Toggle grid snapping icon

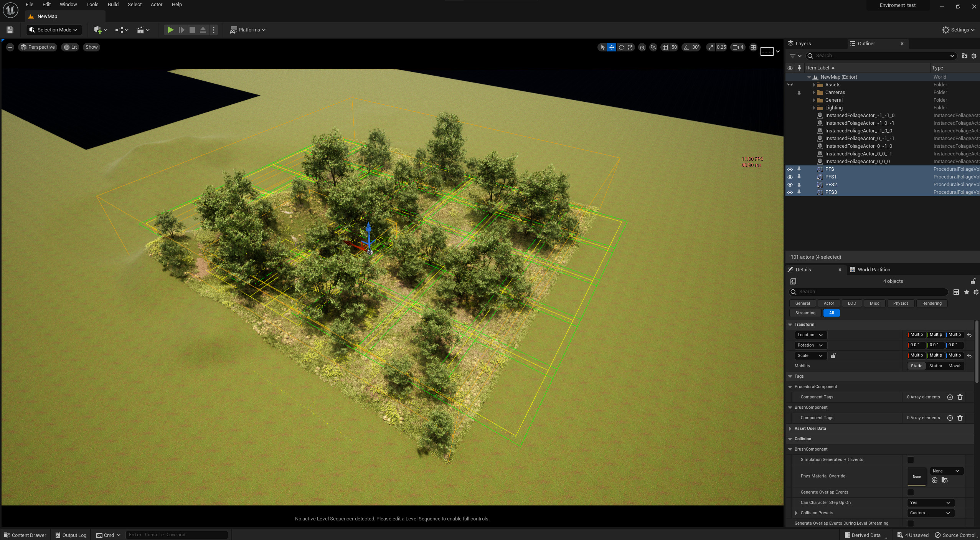[665, 47]
